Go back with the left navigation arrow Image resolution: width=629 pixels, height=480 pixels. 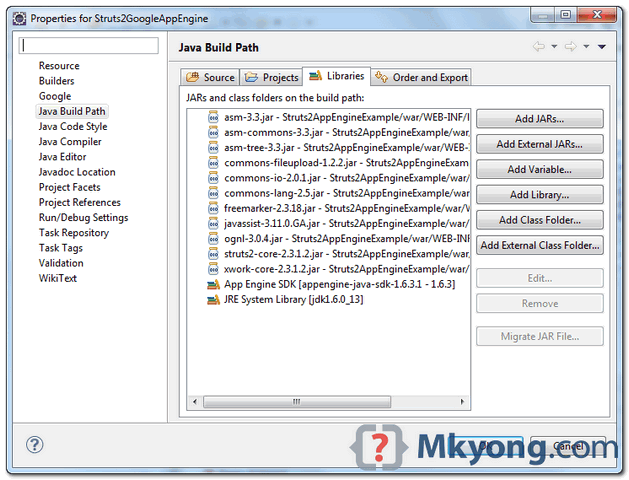point(539,47)
